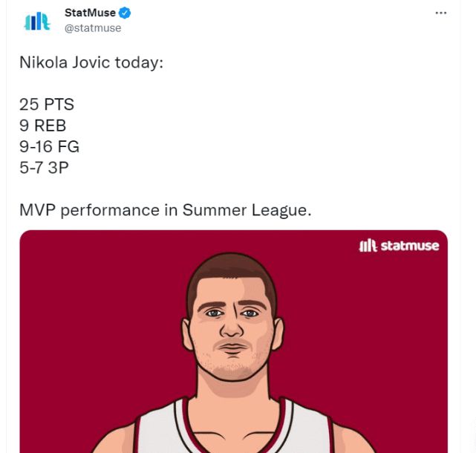Click the statmuse bars logo in image
Image resolution: width=476 pixels, height=453 pixels.
click(368, 246)
